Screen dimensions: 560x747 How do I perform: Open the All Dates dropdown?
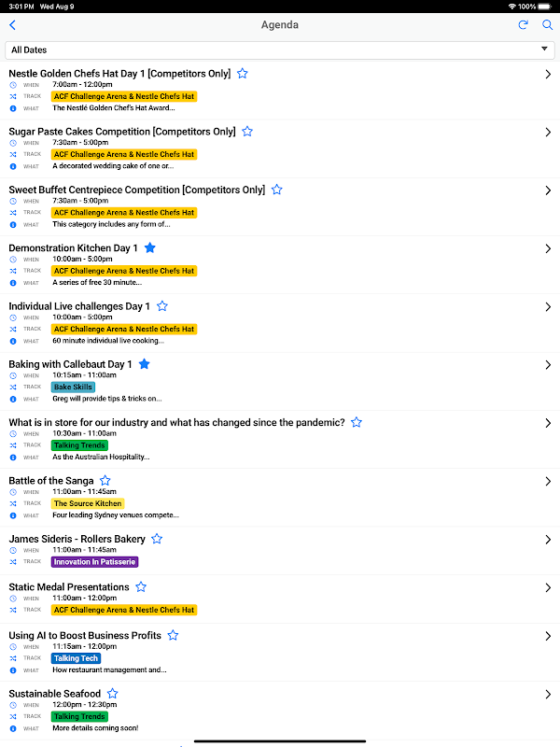pos(280,49)
